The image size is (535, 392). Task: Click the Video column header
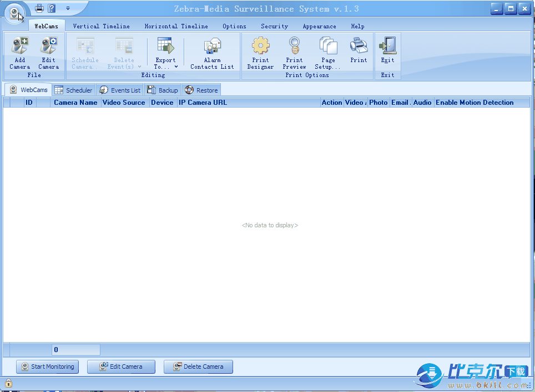coord(355,102)
